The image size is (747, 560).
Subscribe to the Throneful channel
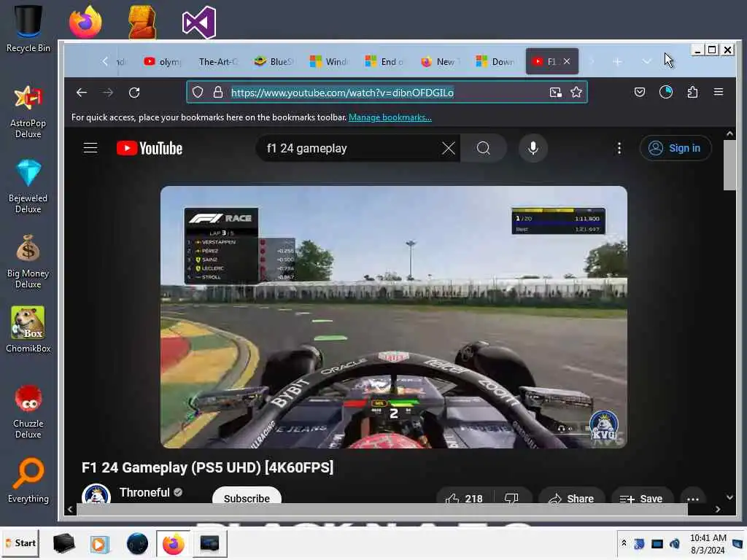247,496
